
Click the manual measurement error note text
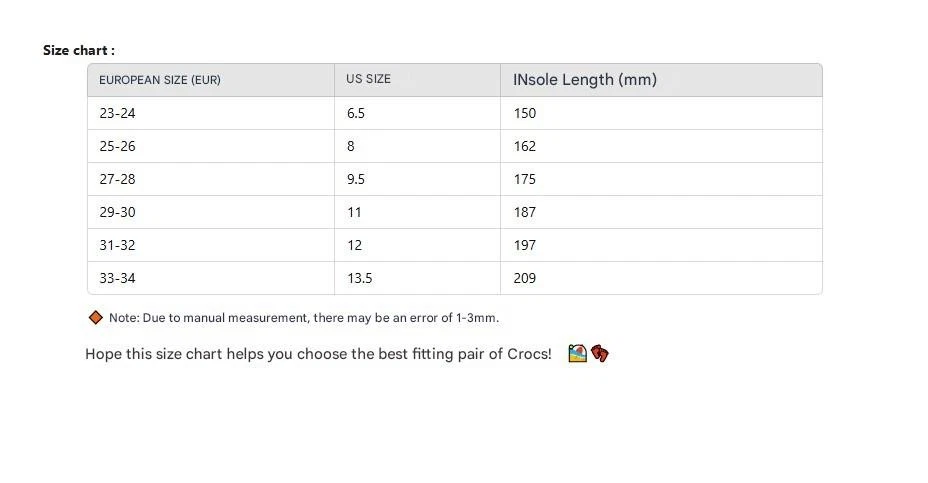tap(304, 318)
